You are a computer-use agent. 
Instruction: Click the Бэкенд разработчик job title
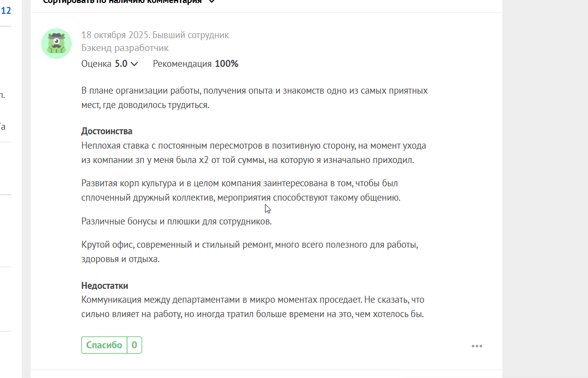(125, 48)
